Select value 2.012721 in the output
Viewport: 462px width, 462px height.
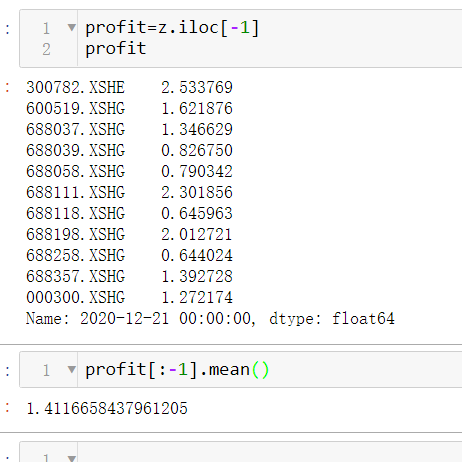(x=197, y=235)
